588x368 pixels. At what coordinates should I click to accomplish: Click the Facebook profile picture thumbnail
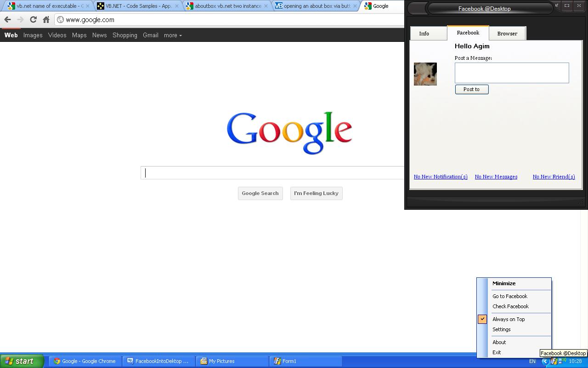(x=425, y=74)
